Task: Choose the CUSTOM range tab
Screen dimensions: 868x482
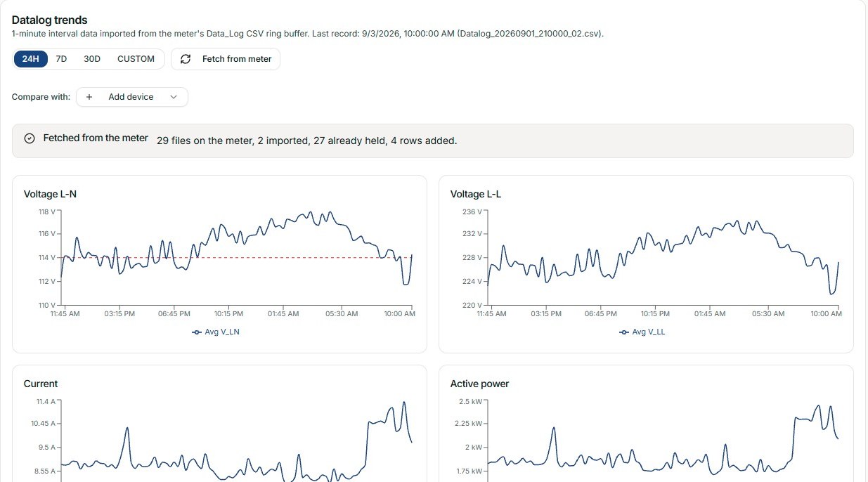Action: click(x=136, y=59)
